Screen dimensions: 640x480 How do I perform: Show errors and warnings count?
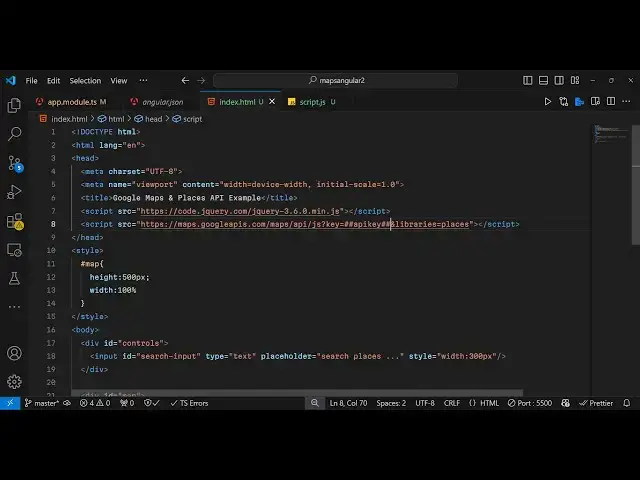point(95,403)
